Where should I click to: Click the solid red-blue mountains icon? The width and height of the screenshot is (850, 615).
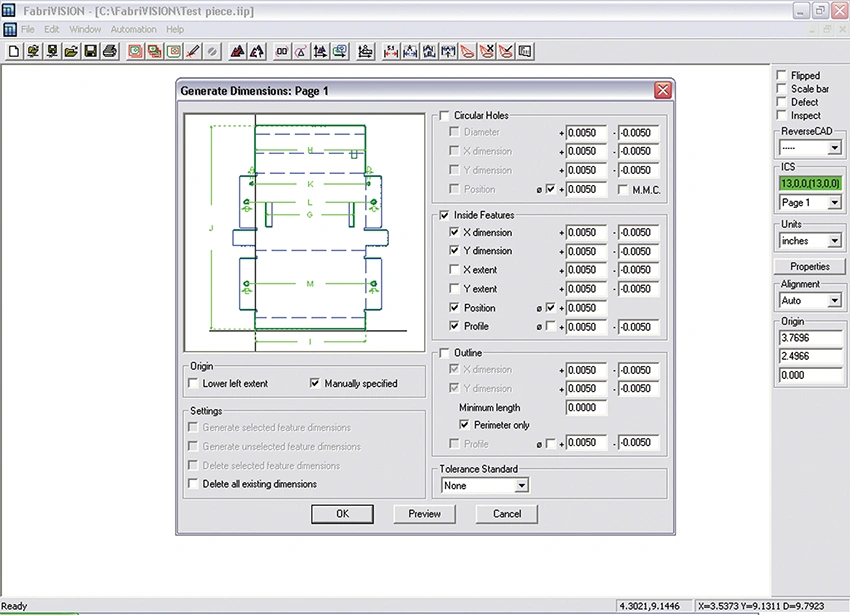237,52
